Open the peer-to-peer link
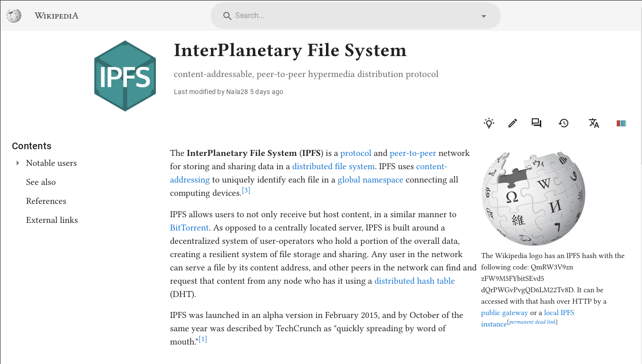 [413, 153]
